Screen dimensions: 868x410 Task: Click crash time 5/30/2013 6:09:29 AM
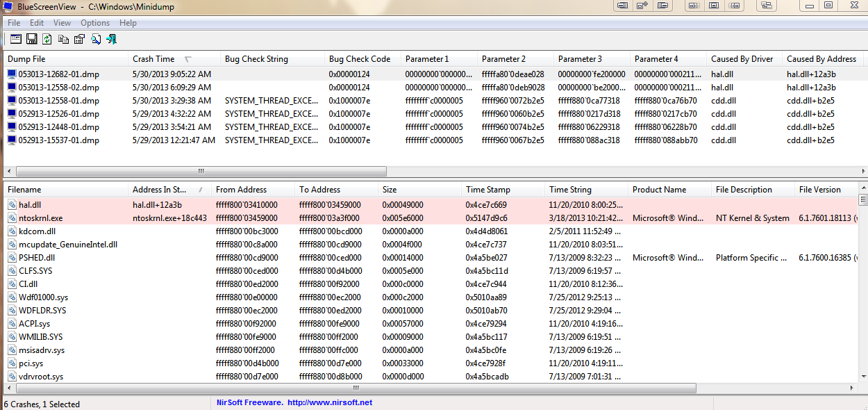coord(172,87)
